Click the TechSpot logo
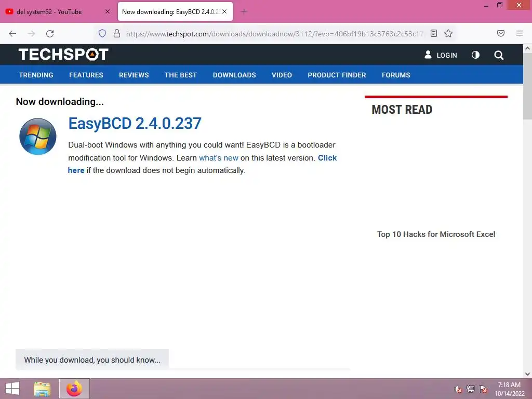532x399 pixels. (x=63, y=54)
